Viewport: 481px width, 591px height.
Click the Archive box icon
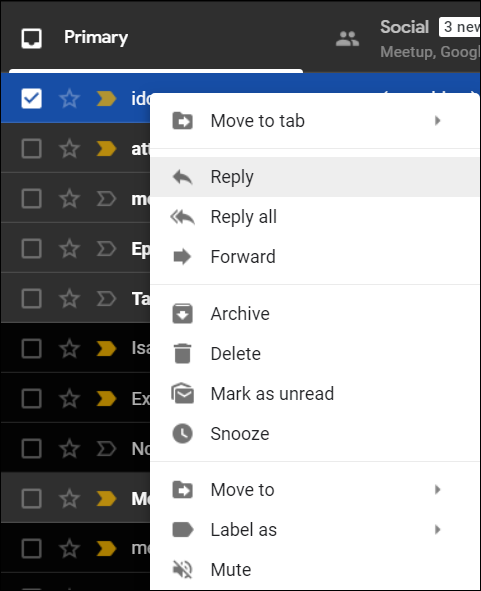point(182,314)
